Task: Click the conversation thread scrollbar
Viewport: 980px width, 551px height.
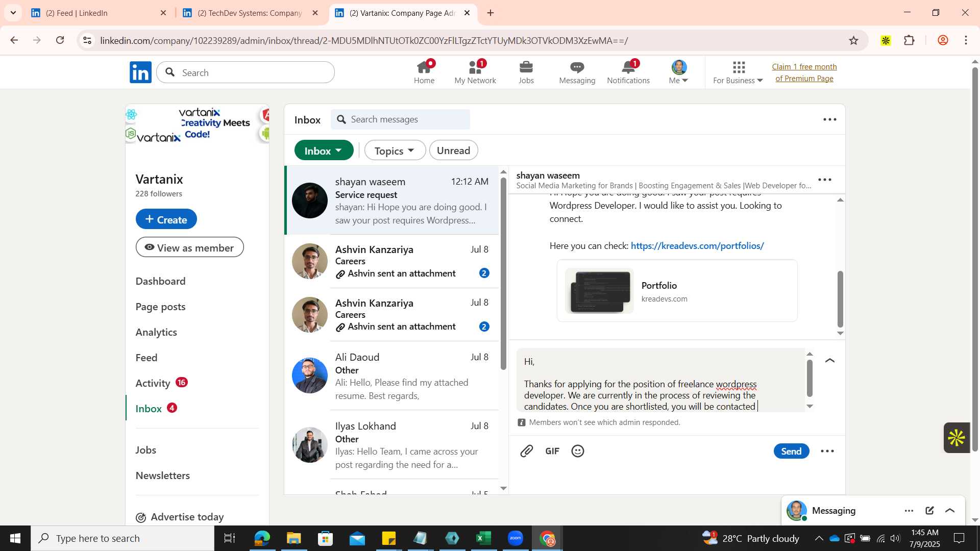Action: [x=840, y=299]
